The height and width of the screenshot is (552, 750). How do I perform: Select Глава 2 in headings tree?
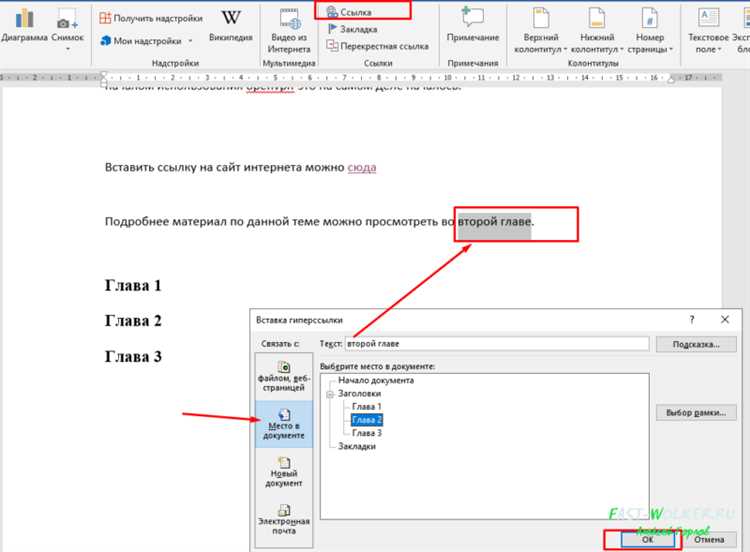coord(366,420)
